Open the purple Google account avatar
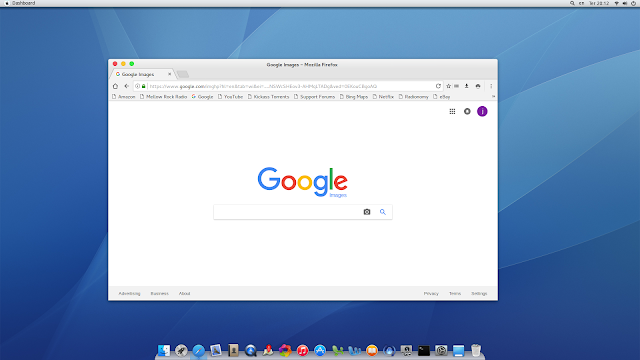Image resolution: width=640 pixels, height=360 pixels. [x=482, y=111]
